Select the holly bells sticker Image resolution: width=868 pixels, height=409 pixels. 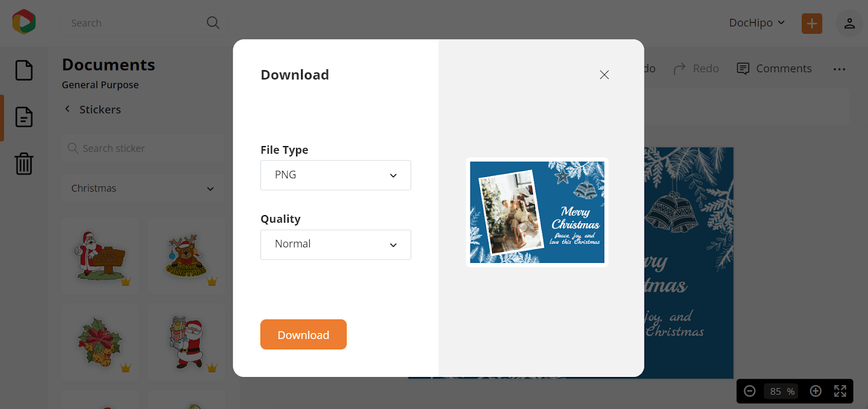pos(100,342)
